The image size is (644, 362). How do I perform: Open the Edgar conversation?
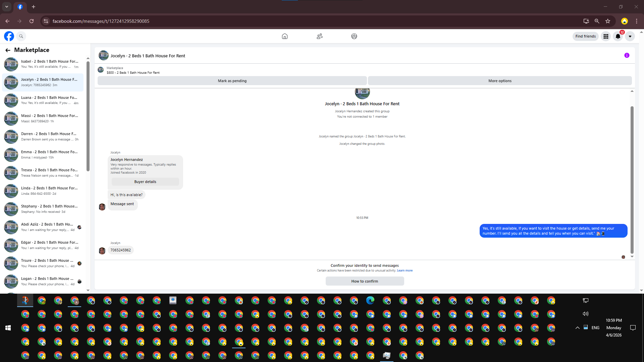pos(43,245)
